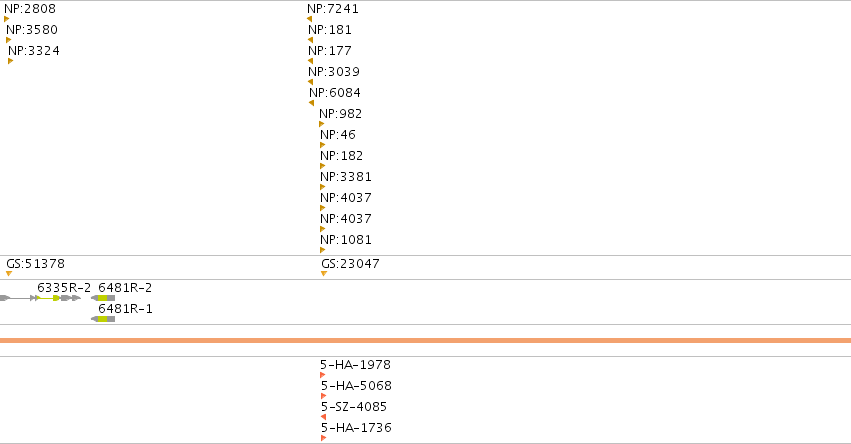Select the 6335R-2 gene label
The image size is (851, 444).
pos(64,288)
